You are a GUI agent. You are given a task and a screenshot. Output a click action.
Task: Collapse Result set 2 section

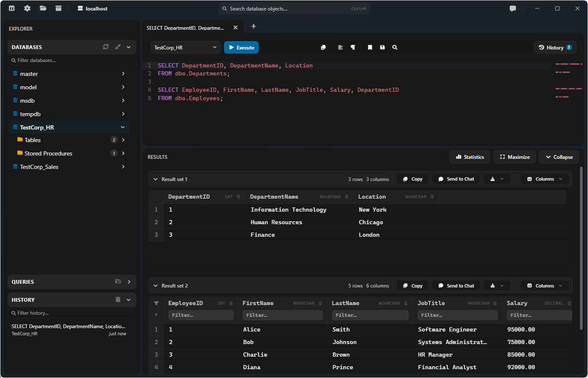pyautogui.click(x=156, y=286)
